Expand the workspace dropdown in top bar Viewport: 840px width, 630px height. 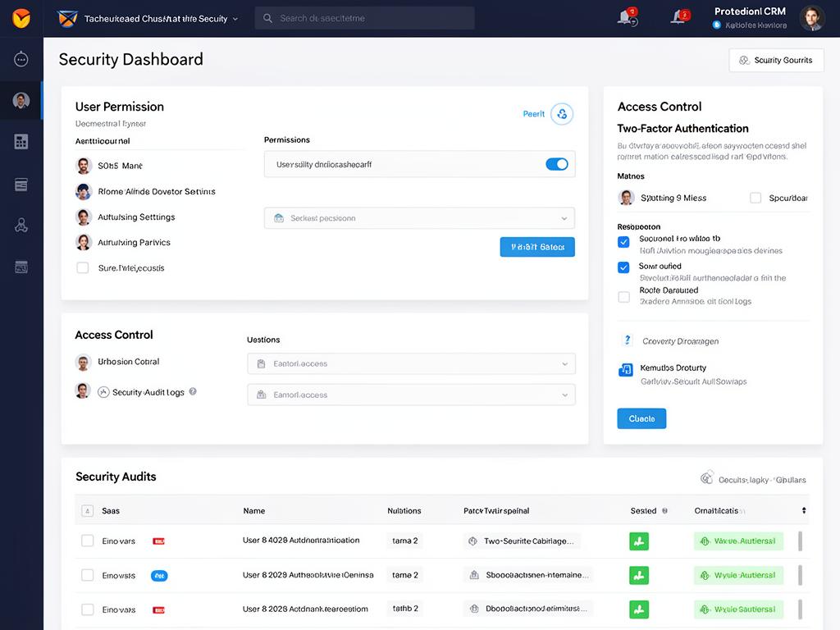(235, 18)
